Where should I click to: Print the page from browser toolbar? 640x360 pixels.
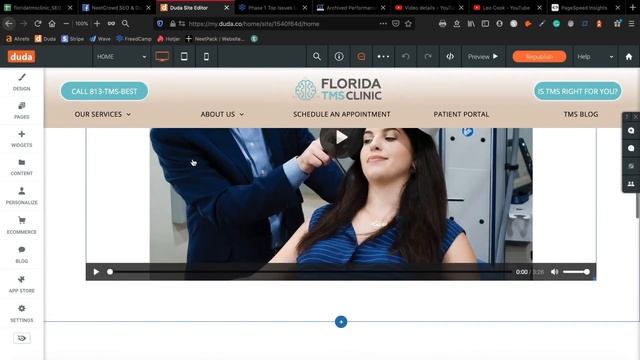click(442, 24)
